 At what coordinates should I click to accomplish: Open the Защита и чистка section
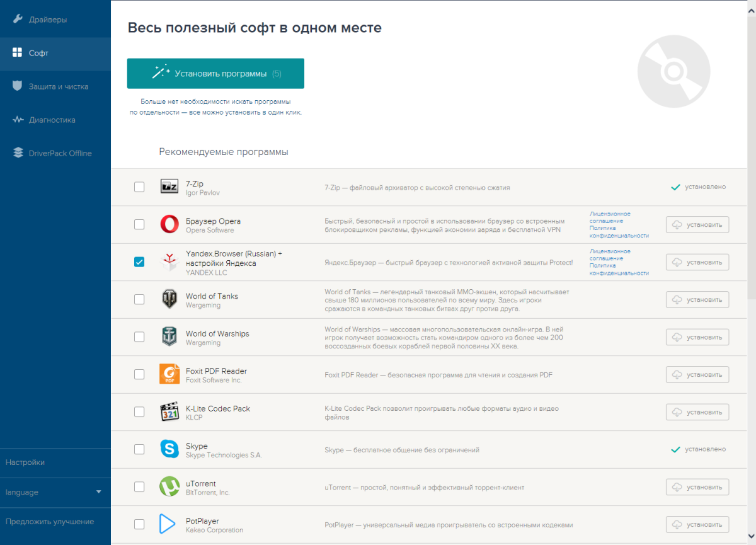click(55, 86)
